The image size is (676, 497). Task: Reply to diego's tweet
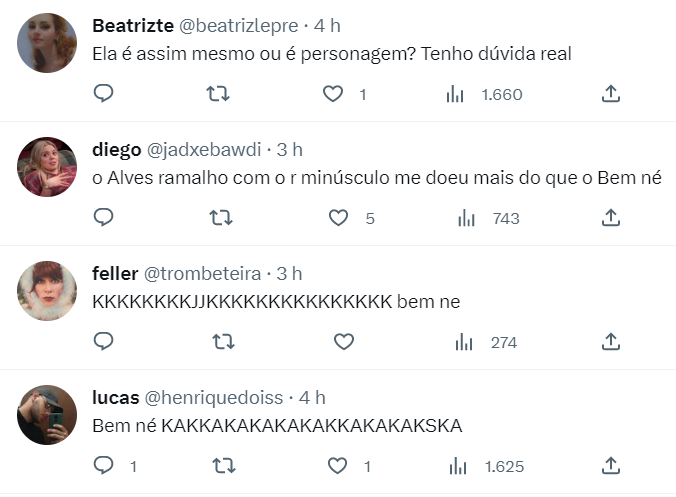[x=103, y=217]
